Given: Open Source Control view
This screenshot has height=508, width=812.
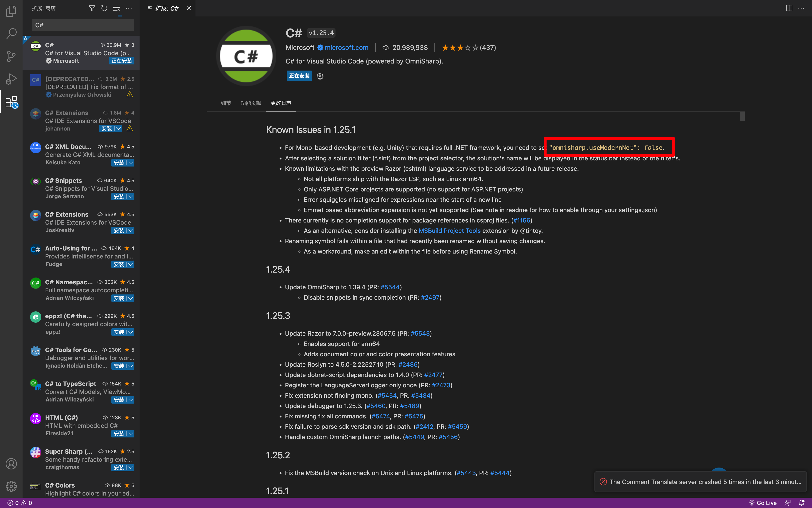Looking at the screenshot, I should [x=11, y=56].
